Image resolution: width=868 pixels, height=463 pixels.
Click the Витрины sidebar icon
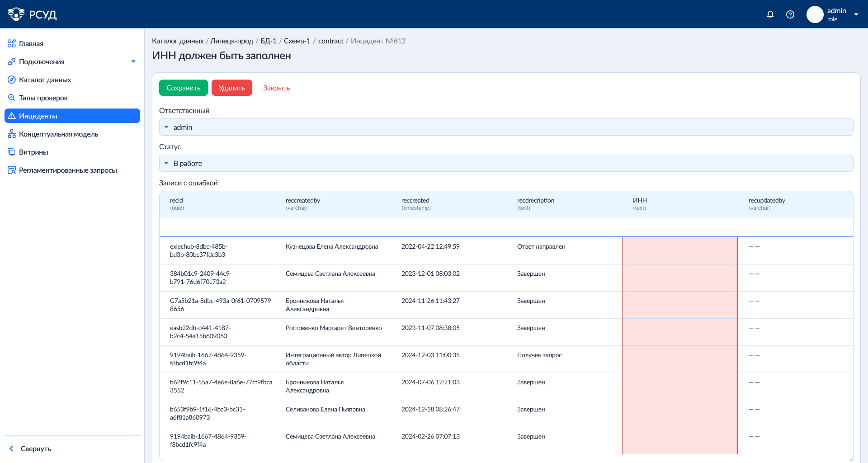coord(12,152)
